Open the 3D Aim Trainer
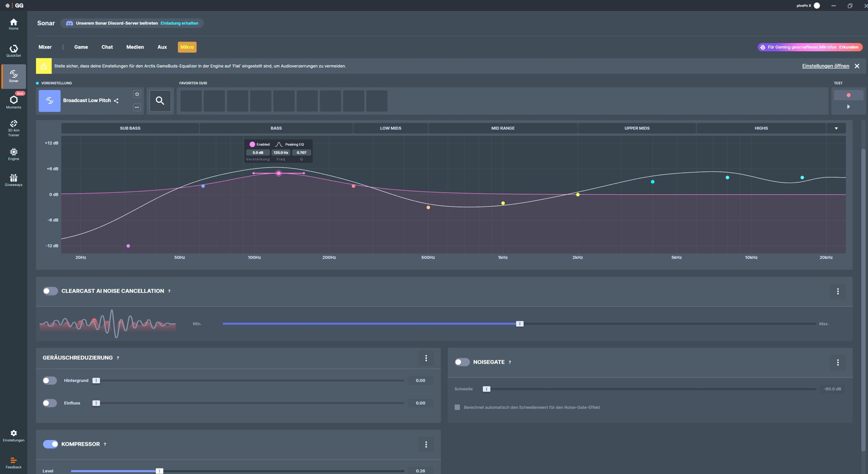 [x=14, y=128]
